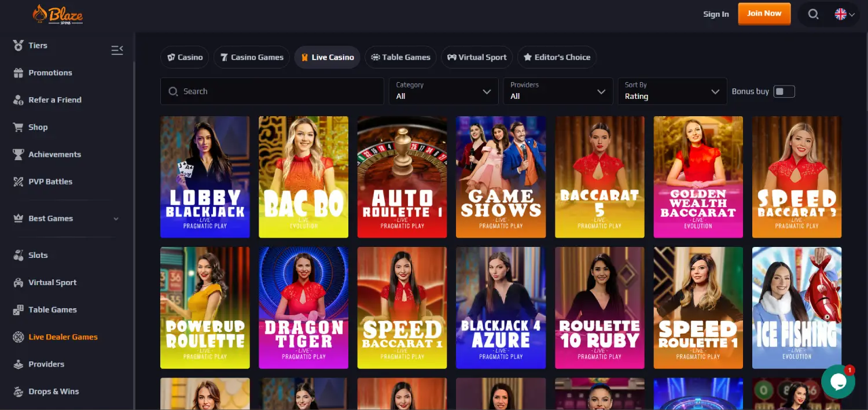Viewport: 868px width, 410px height.
Task: Open the Editor's Choice tab
Action: (557, 57)
